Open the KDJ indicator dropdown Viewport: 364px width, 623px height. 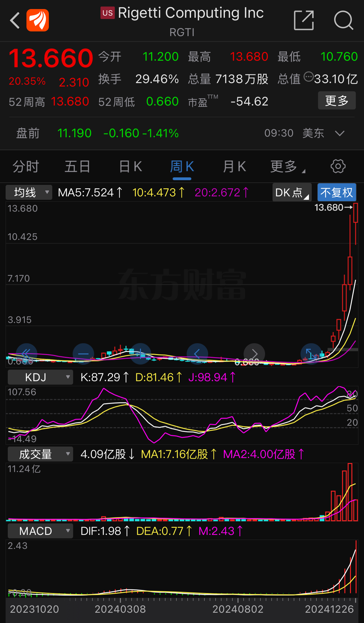40,377
